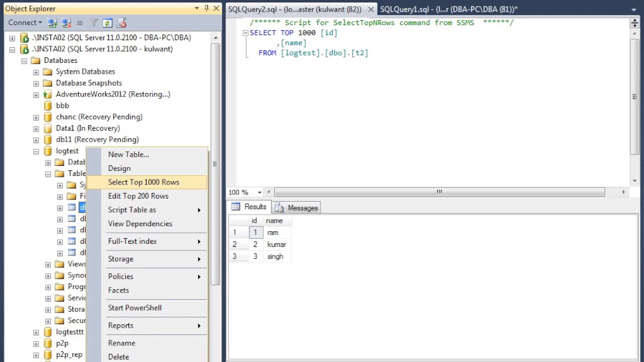Expand the Database Snapshots node
Screen dimensions: 644x362
pyautogui.click(x=36, y=83)
